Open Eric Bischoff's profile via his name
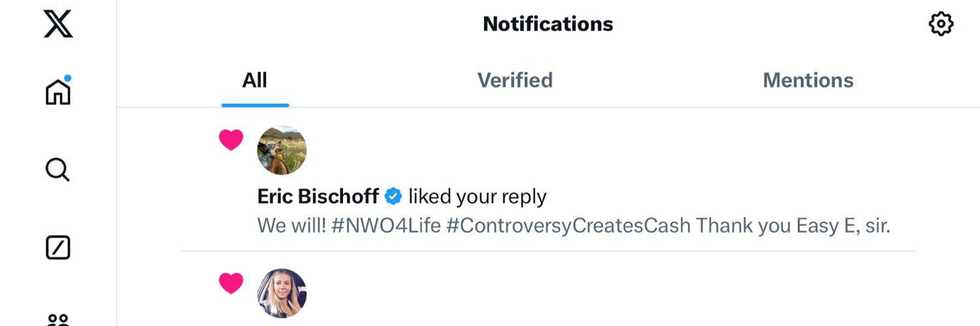 [x=318, y=196]
